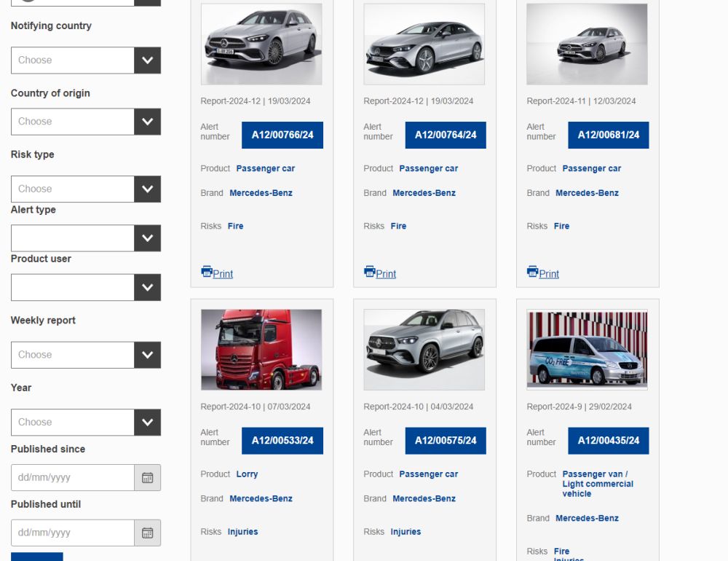
Task: Open alert number A12/00533/24
Action: (x=282, y=441)
